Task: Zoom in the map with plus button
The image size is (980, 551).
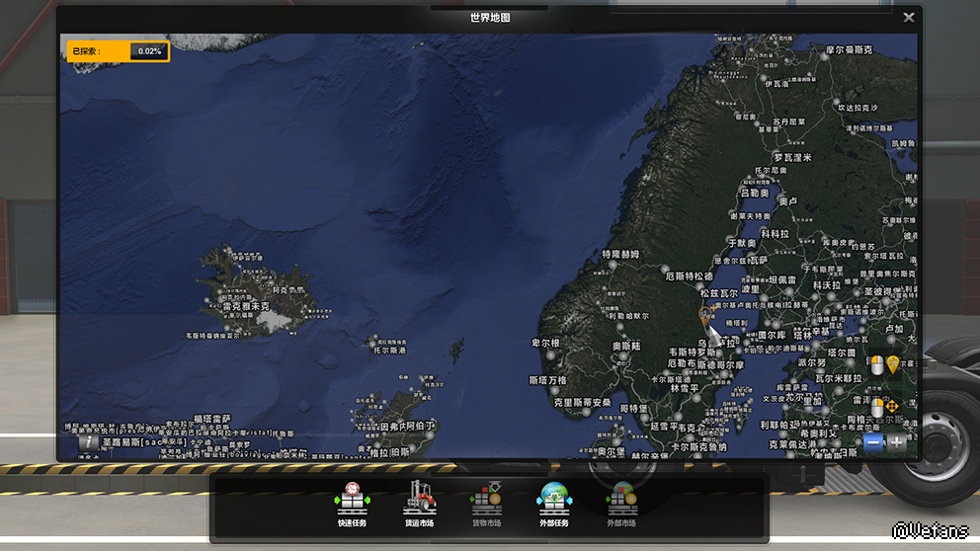Action: tap(896, 443)
